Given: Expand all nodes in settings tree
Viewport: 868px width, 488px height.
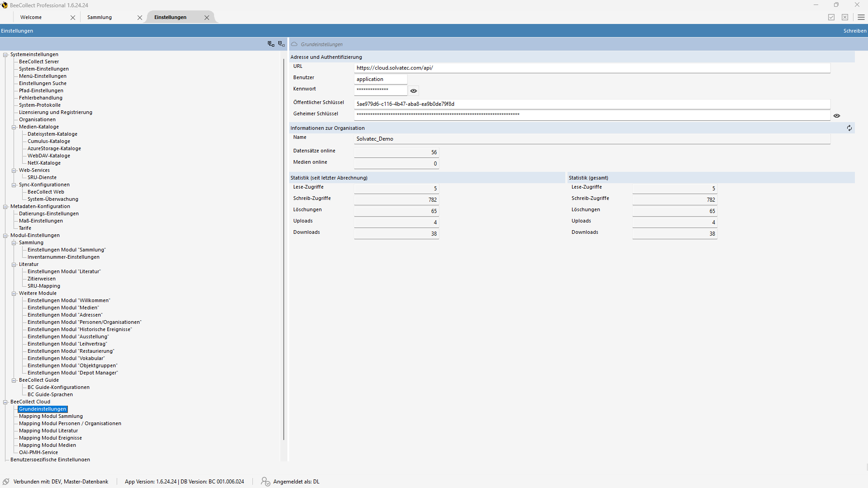Looking at the screenshot, I should (271, 44).
